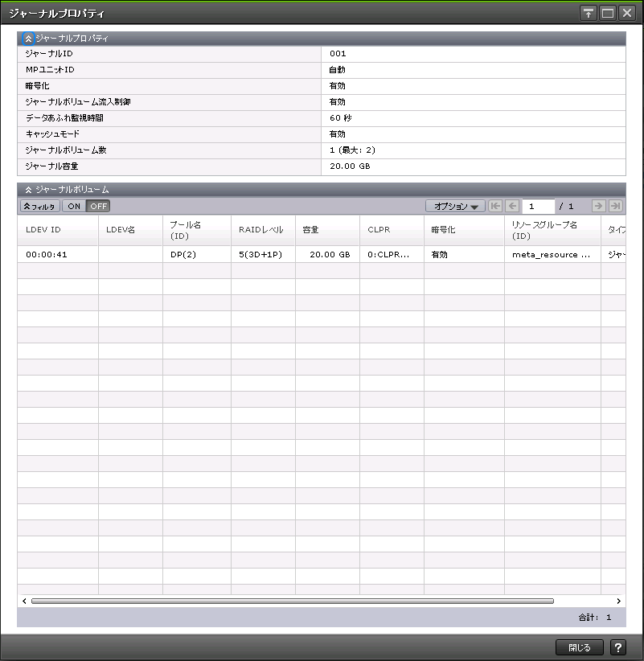Open the オプション dropdown menu
Screen dimensions: 644x661
pos(455,206)
